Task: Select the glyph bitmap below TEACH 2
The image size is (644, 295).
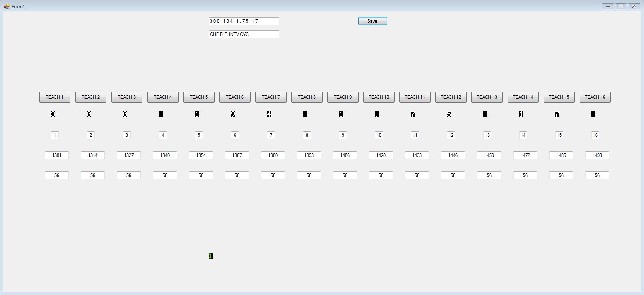Action: (89, 114)
